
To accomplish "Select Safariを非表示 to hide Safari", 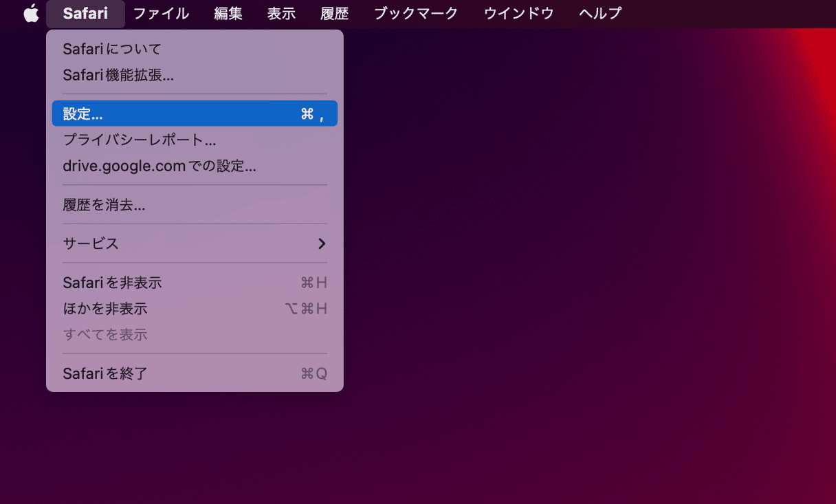I will 112,283.
